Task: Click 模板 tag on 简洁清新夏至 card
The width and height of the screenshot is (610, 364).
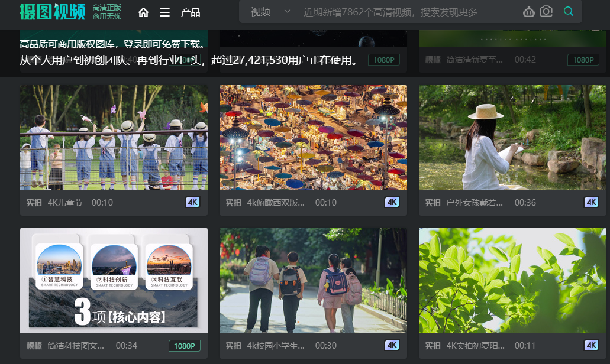Action: 433,60
